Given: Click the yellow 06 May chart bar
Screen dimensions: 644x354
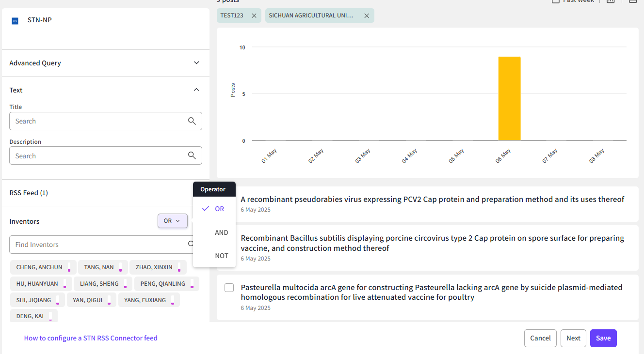Looking at the screenshot, I should point(509,99).
